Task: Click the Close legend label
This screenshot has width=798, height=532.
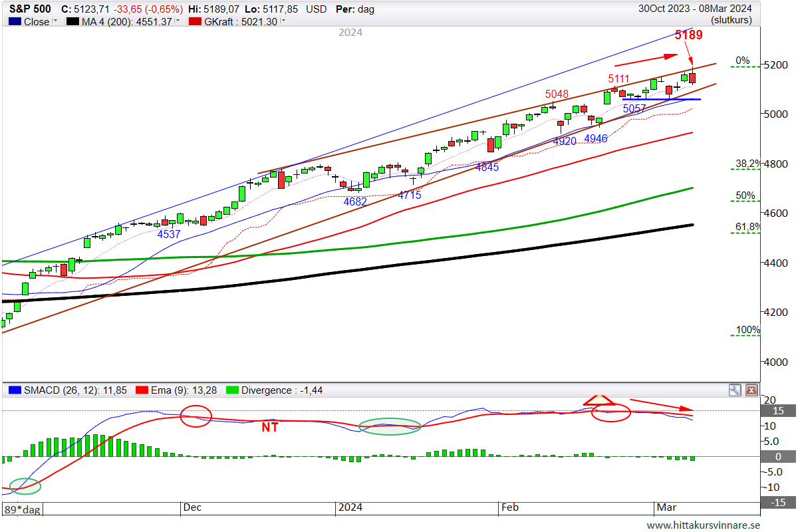Action: [37, 21]
